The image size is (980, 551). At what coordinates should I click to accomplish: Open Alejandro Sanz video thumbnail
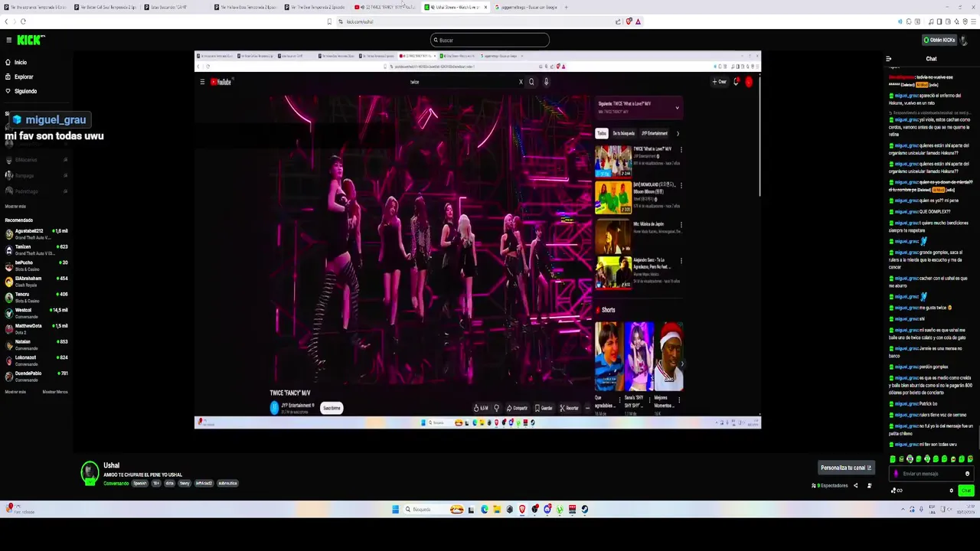tap(613, 272)
